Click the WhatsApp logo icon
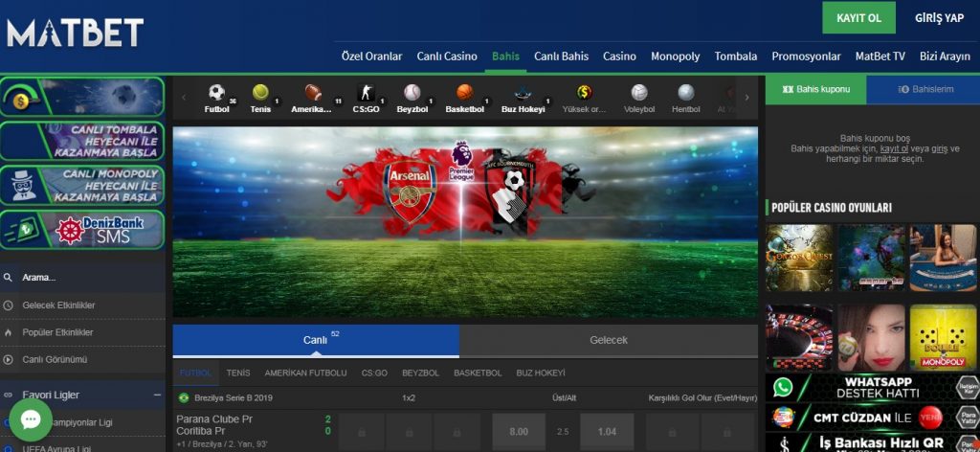980x452 pixels. tap(783, 387)
